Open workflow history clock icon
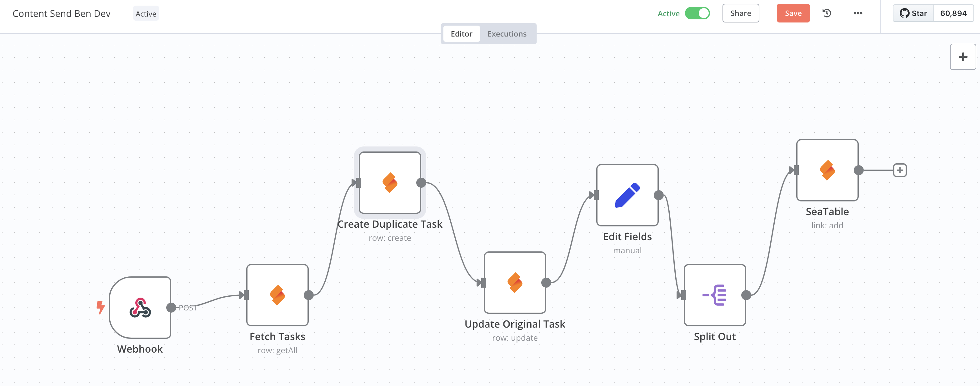This screenshot has width=980, height=386. click(827, 13)
